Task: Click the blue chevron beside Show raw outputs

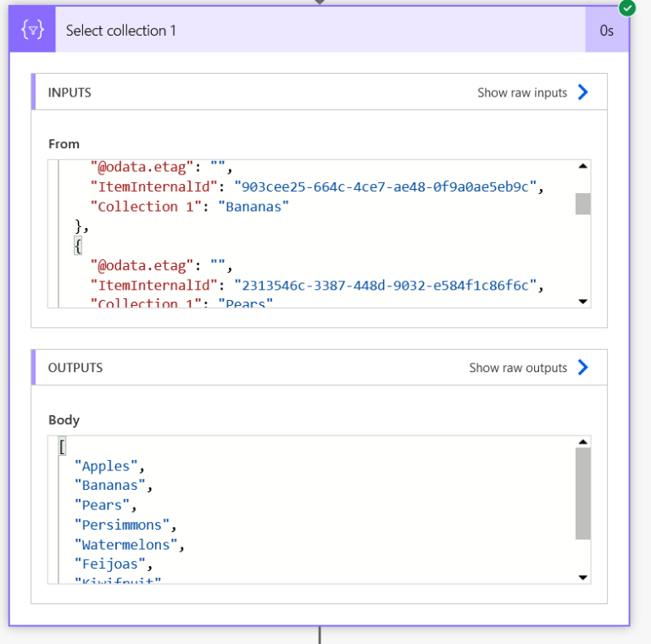Action: 583,368
